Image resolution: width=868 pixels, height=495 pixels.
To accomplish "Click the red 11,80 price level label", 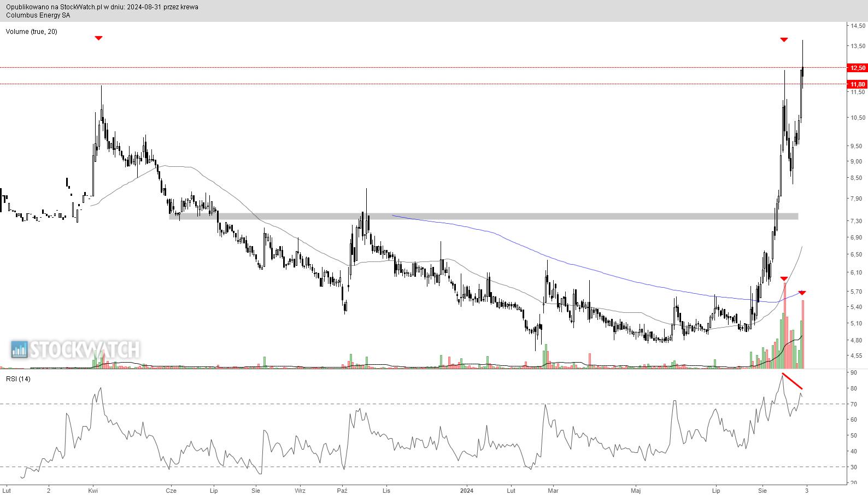I will (857, 84).
